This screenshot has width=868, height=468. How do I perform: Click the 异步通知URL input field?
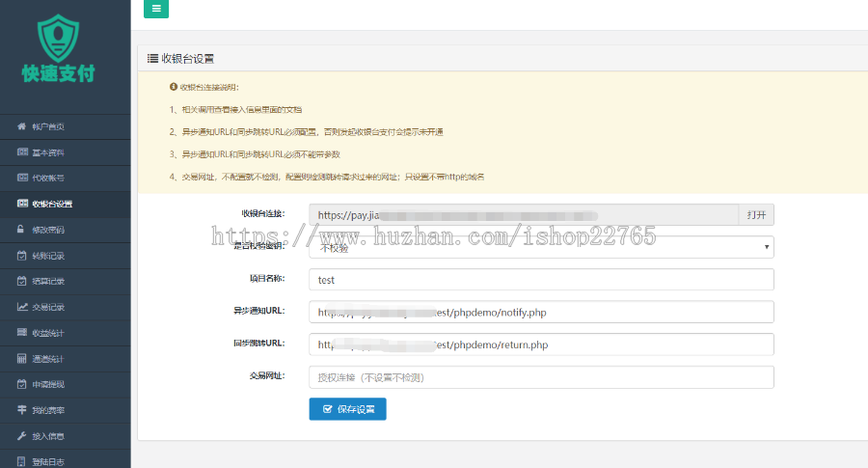pos(541,313)
